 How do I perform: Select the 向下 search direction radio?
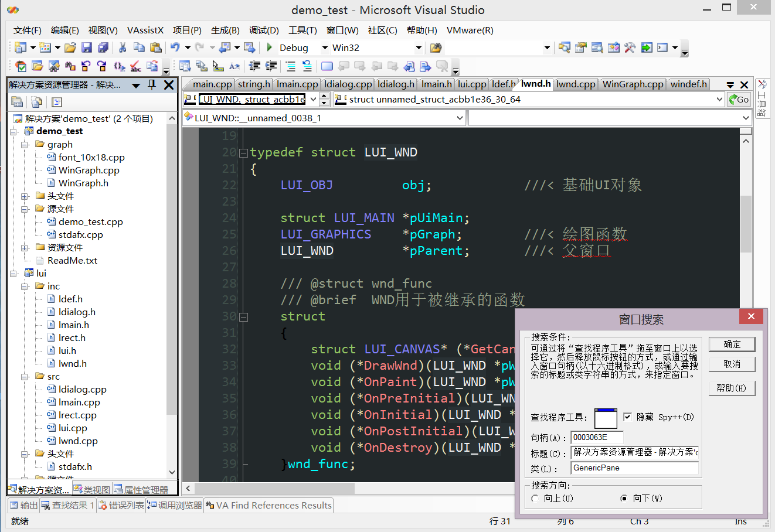tap(624, 498)
